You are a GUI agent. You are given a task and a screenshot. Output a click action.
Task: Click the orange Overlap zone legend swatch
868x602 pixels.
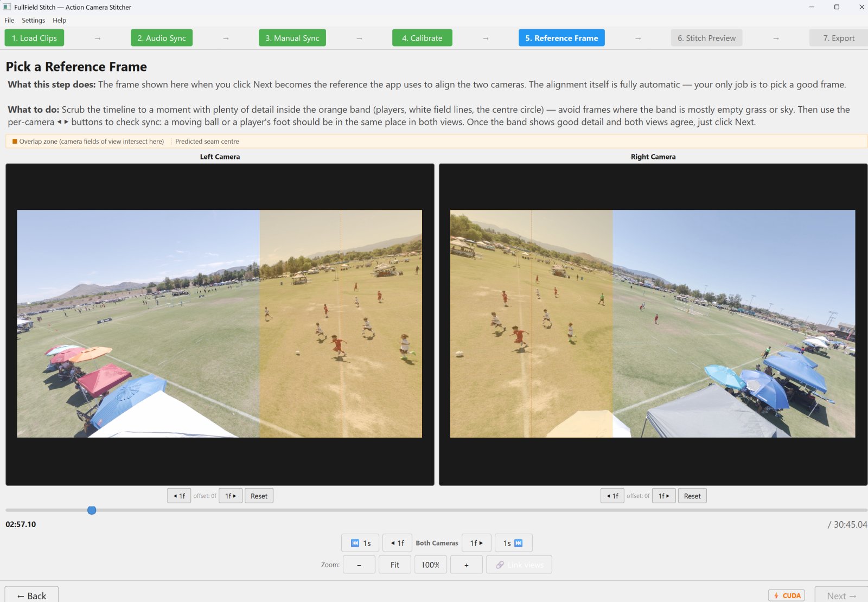click(15, 141)
